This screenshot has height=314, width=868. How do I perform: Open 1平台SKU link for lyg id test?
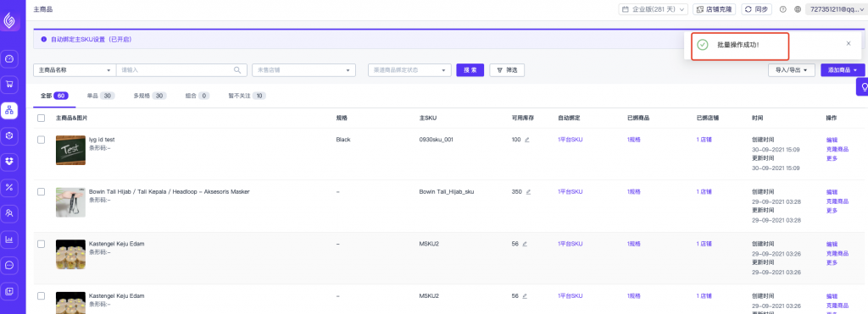570,140
